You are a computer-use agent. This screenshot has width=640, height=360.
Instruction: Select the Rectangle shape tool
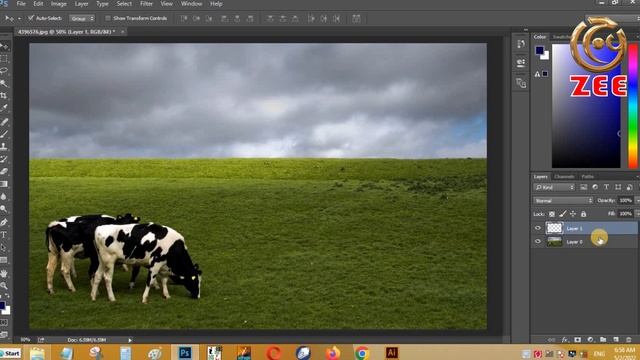pos(4,260)
